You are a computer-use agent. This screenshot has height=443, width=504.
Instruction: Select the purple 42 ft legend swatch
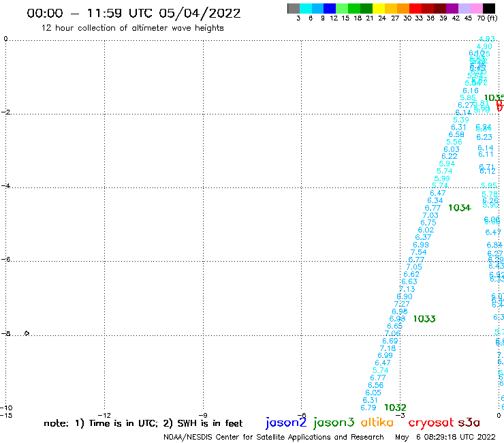tap(452, 8)
